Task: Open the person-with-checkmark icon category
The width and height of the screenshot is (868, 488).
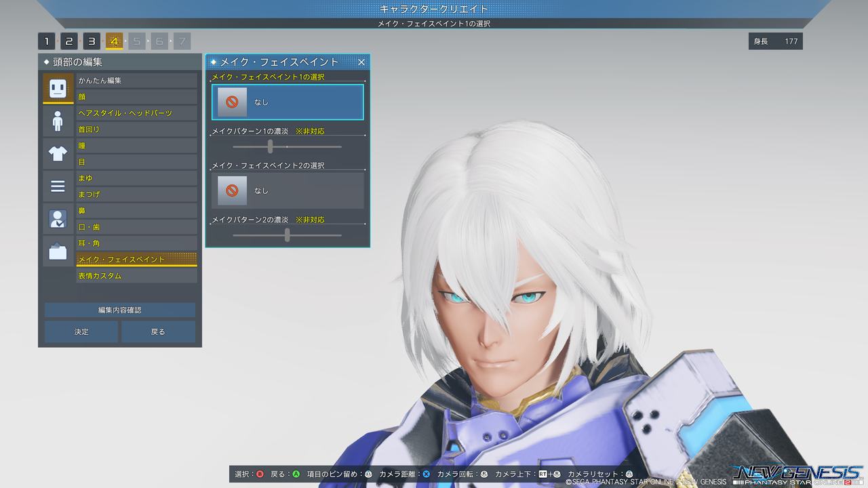Action: click(x=58, y=219)
